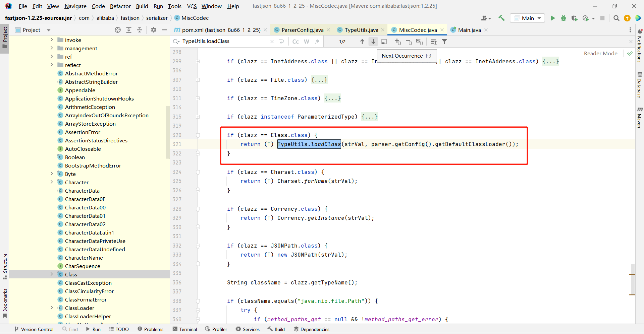Open Maven side panel
The height and width of the screenshot is (334, 644).
640,117
